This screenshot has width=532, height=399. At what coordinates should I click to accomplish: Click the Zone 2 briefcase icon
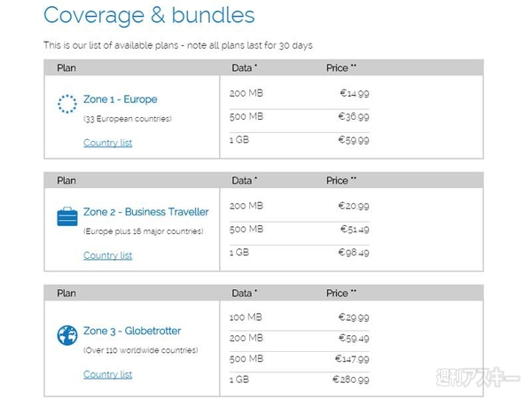point(67,216)
